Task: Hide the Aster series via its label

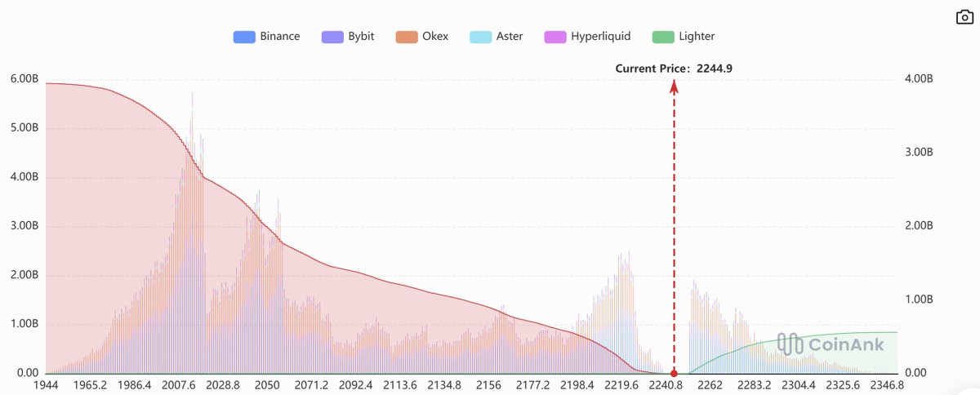Action: pos(510,37)
